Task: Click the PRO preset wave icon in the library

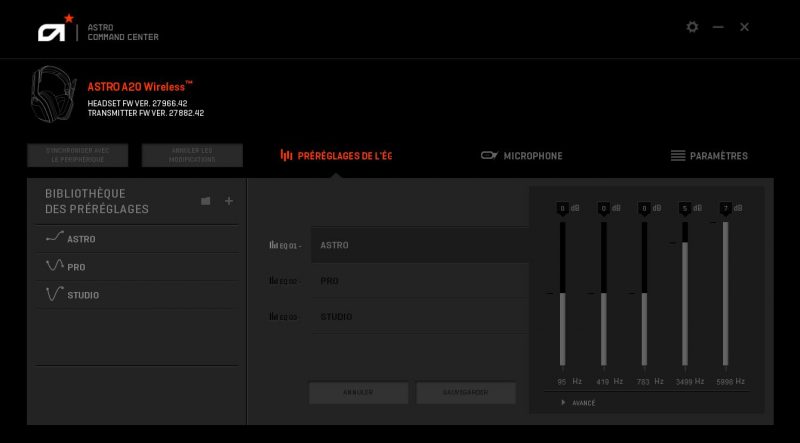Action: click(55, 265)
